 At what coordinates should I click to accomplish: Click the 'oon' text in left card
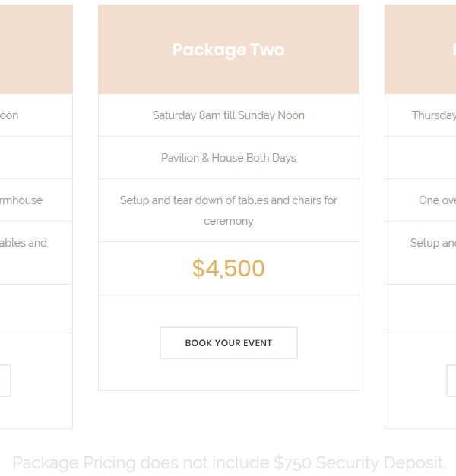9,115
